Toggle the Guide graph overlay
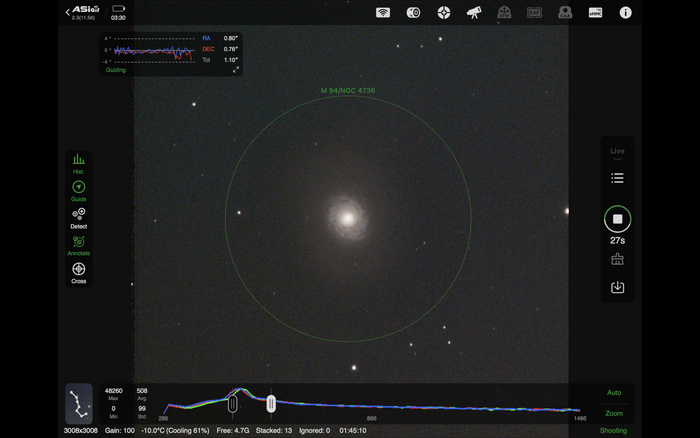 pos(78,190)
